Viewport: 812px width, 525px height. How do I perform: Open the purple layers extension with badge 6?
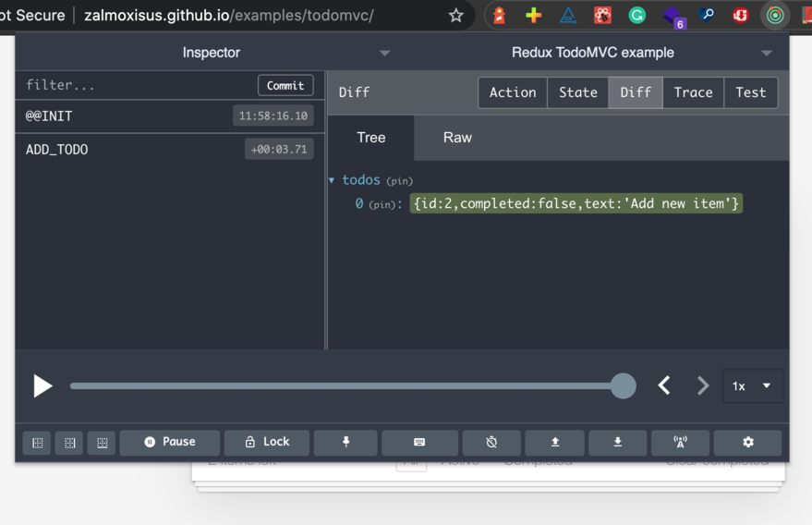[673, 17]
